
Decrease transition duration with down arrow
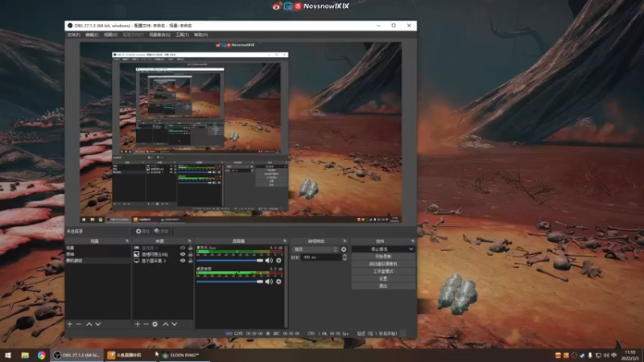(345, 259)
